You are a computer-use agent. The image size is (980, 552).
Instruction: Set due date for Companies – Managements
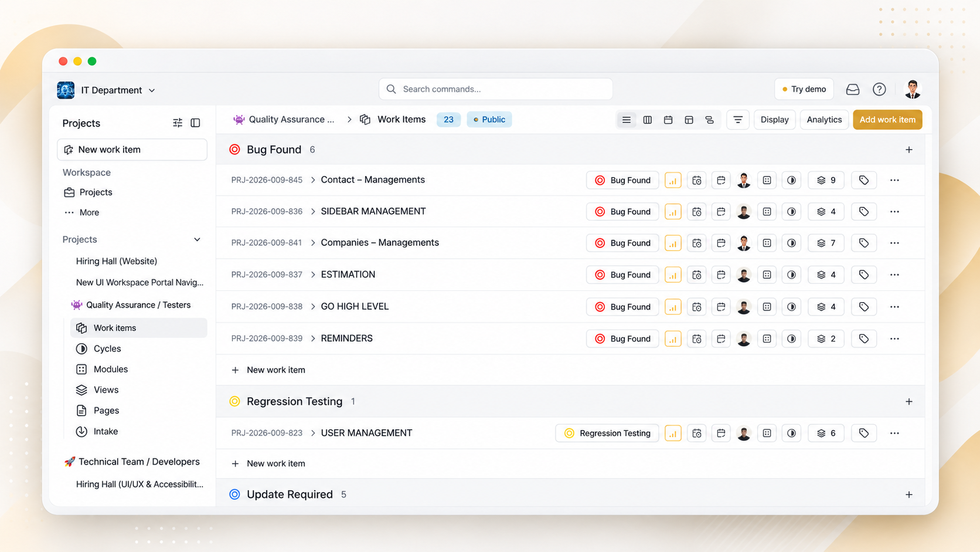click(721, 243)
